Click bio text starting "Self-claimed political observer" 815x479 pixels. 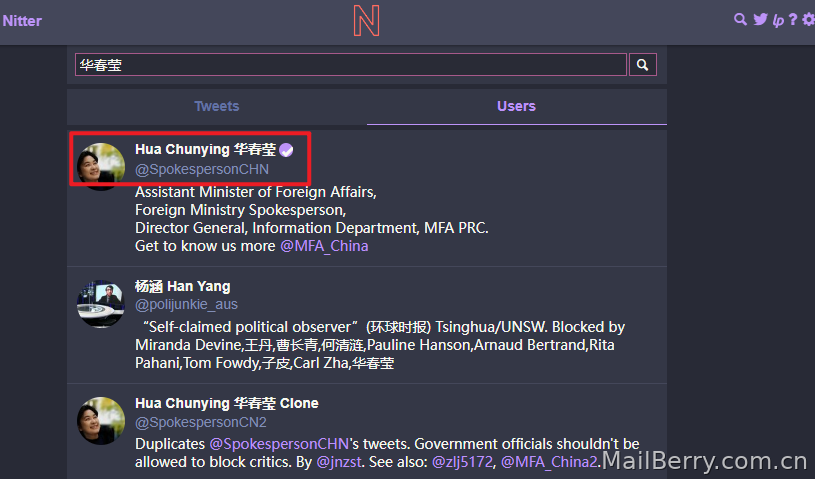point(380,345)
